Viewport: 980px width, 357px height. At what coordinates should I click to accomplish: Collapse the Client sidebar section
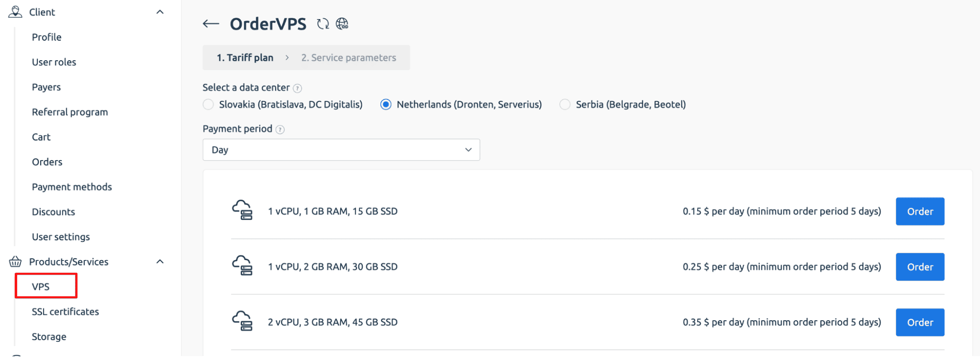(159, 11)
